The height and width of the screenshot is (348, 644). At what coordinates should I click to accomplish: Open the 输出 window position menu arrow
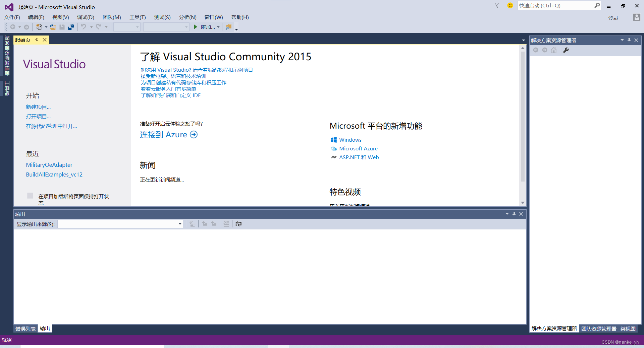click(x=507, y=214)
